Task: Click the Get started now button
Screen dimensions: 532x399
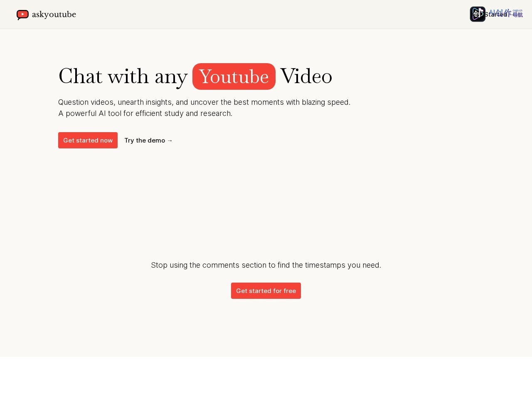Action: coord(88,140)
